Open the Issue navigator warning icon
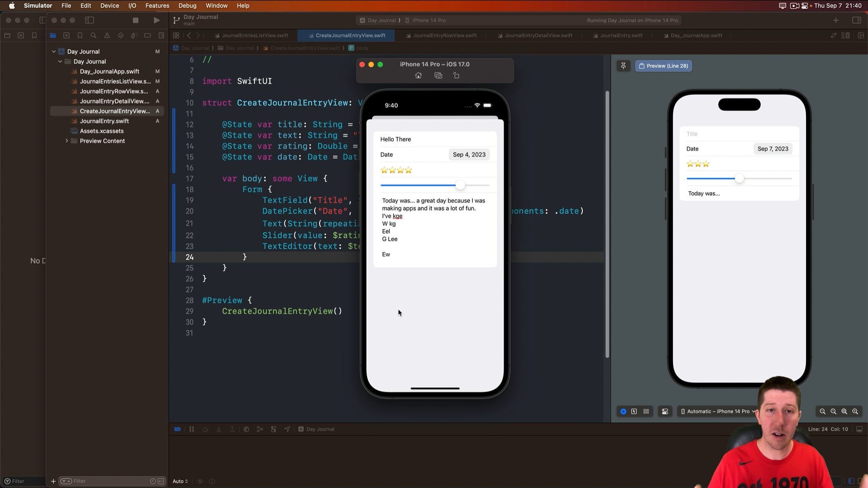Image resolution: width=868 pixels, height=488 pixels. [107, 35]
